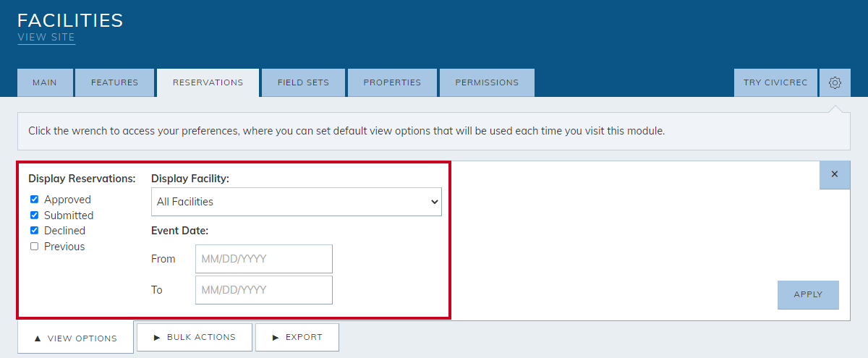The width and height of the screenshot is (868, 358).
Task: Toggle the Declined reservations checkbox
Action: click(x=34, y=230)
